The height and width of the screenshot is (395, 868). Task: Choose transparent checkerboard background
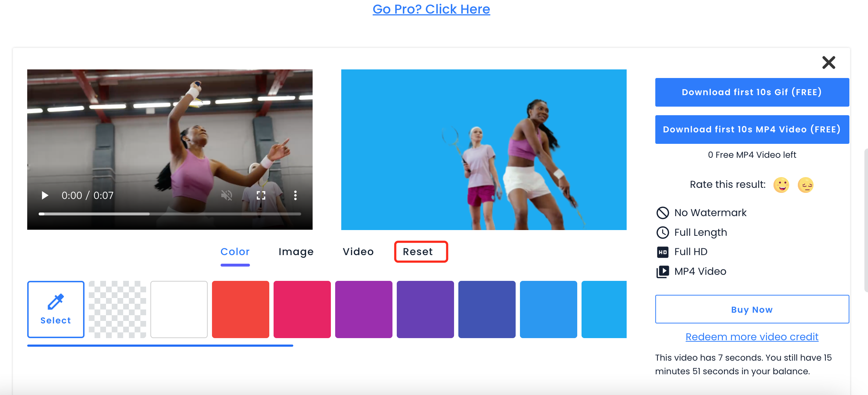pyautogui.click(x=117, y=309)
